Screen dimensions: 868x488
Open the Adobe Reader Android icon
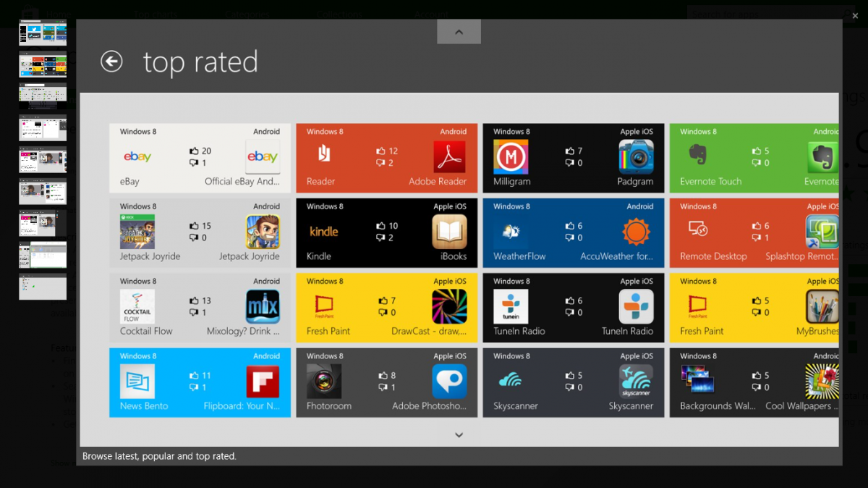(450, 156)
